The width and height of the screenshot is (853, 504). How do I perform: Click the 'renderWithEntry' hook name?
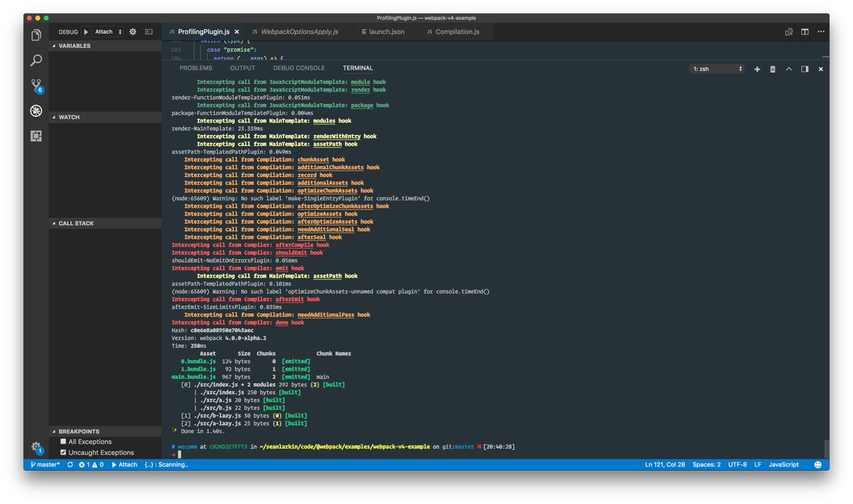[337, 136]
